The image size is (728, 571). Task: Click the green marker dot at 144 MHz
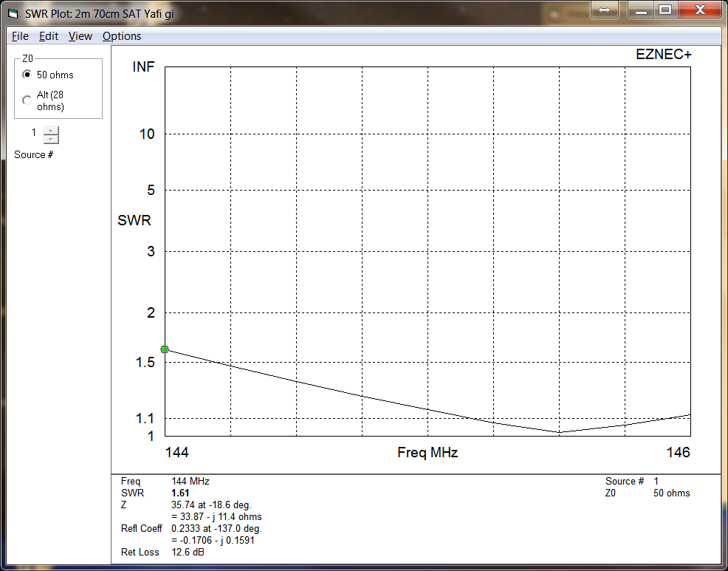(x=165, y=349)
